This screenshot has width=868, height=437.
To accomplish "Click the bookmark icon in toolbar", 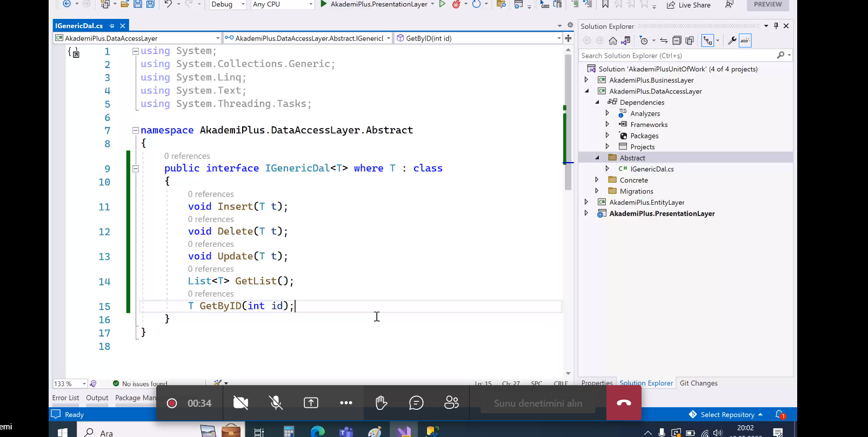I will pyautogui.click(x=605, y=4).
